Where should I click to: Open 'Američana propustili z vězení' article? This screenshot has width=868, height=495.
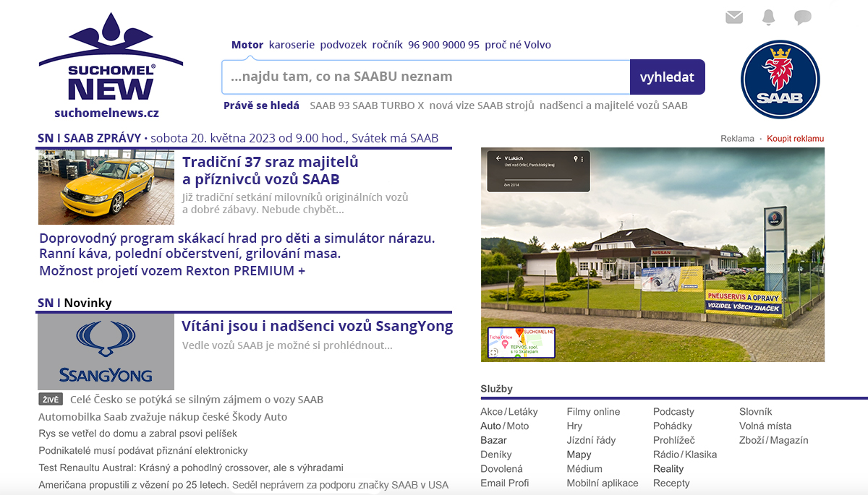(243, 485)
